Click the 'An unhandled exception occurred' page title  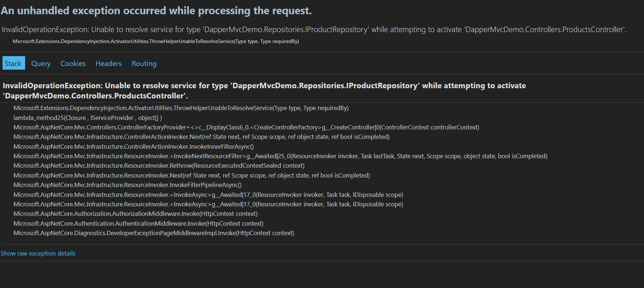tap(156, 11)
